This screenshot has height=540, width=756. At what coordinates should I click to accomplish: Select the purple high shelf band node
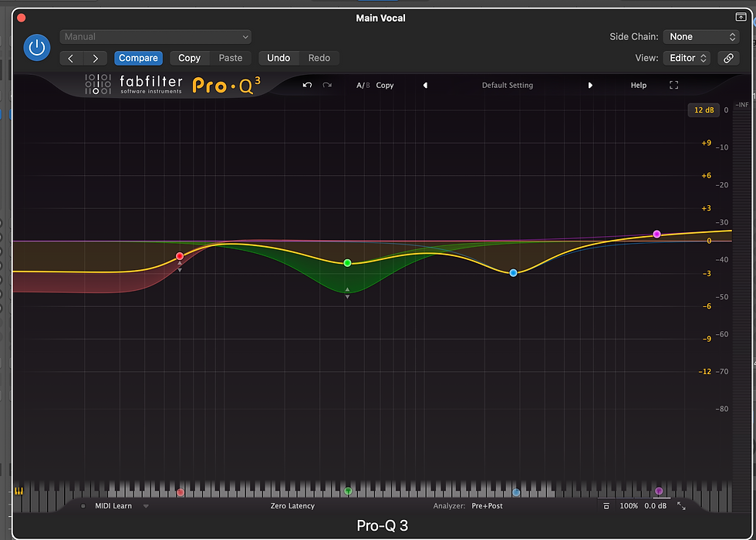tap(656, 234)
